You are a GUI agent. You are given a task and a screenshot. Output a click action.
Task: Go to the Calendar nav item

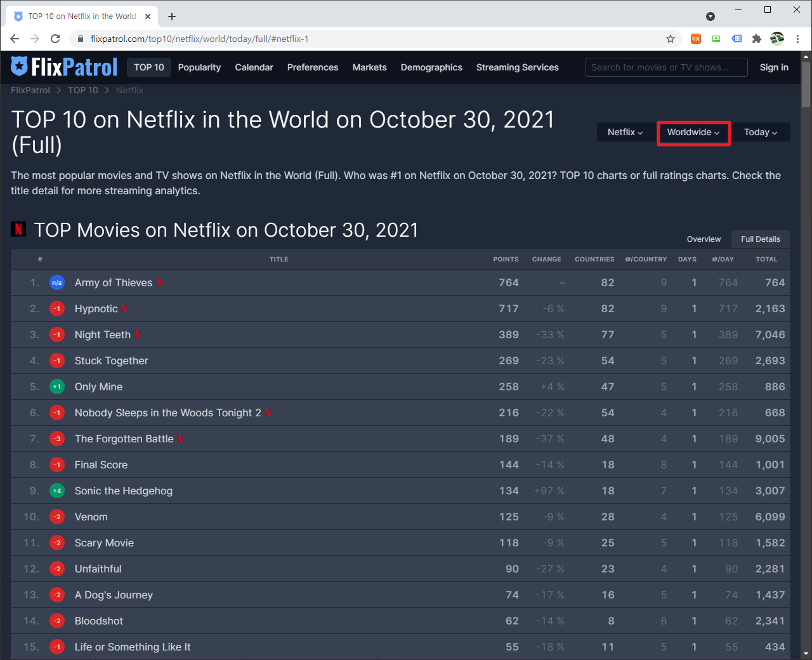pyautogui.click(x=254, y=67)
